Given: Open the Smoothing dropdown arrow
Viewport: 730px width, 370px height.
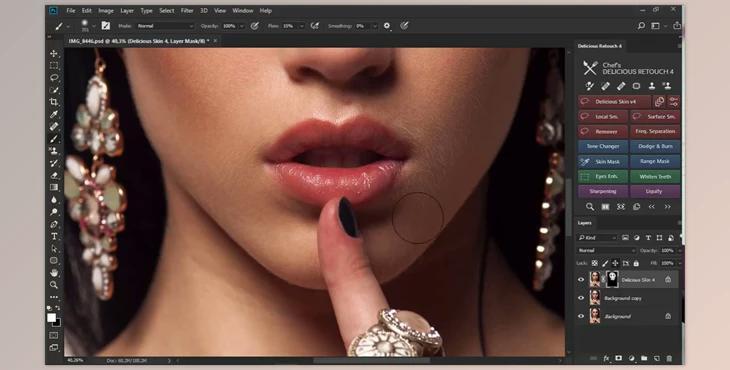Looking at the screenshot, I should (x=374, y=26).
